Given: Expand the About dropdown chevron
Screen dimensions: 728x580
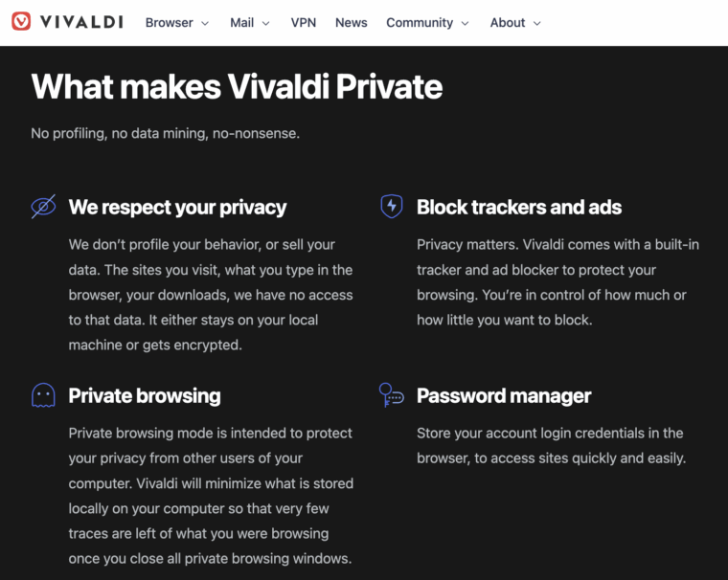Looking at the screenshot, I should (536, 23).
